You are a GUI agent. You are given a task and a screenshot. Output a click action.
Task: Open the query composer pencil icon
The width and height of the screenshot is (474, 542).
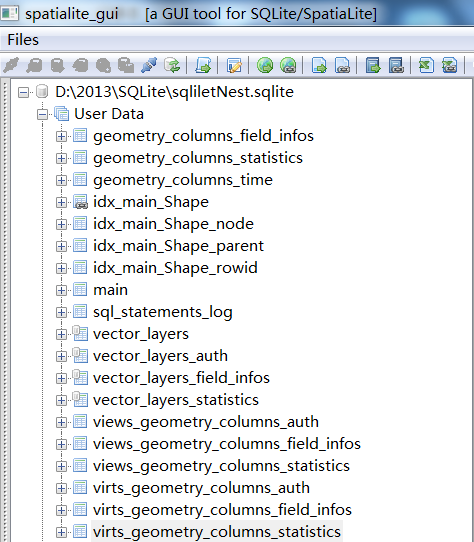pos(234,65)
